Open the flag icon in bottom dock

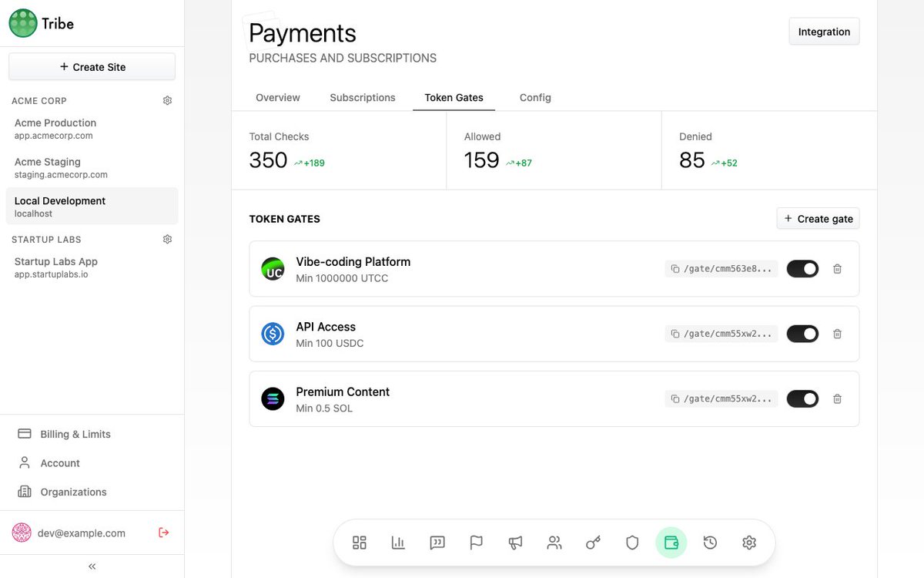coord(477,543)
